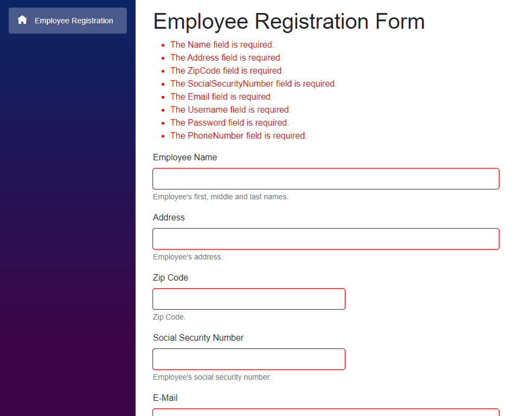Select the Username required validation message
Screen dimensions: 532x416
tap(230, 110)
